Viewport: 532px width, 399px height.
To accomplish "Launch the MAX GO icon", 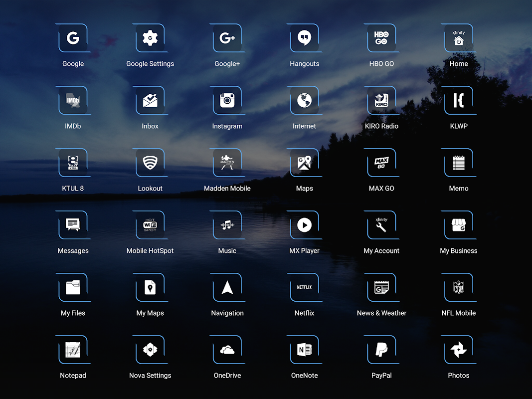I will pos(381,163).
